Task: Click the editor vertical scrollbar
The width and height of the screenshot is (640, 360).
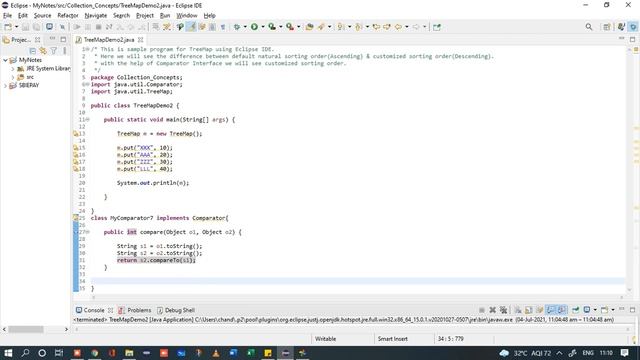Action: pyautogui.click(x=629, y=169)
